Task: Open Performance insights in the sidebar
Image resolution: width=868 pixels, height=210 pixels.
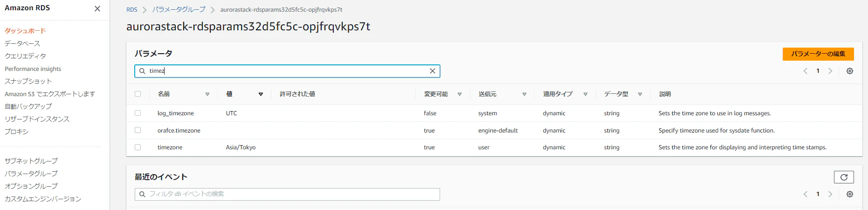Action: click(33, 69)
